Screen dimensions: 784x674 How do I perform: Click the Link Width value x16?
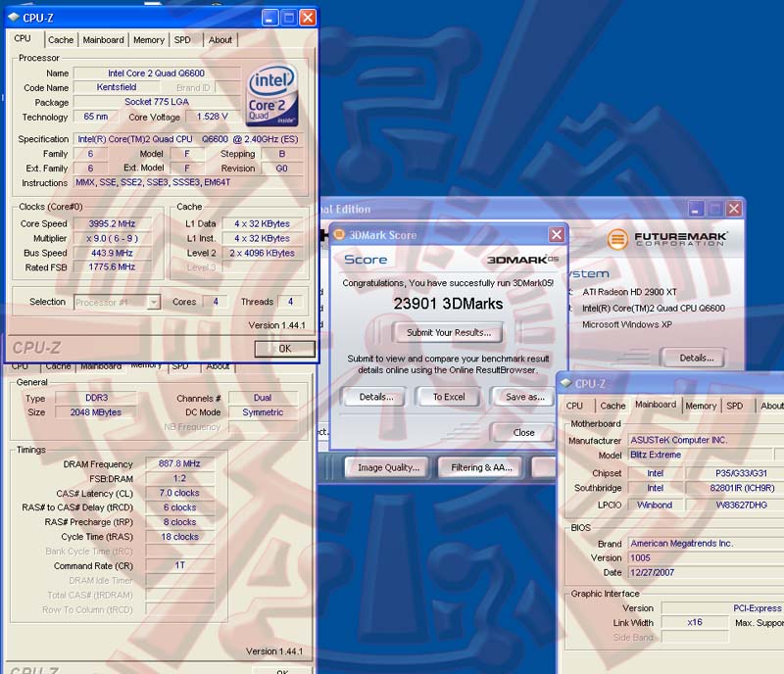coord(695,622)
